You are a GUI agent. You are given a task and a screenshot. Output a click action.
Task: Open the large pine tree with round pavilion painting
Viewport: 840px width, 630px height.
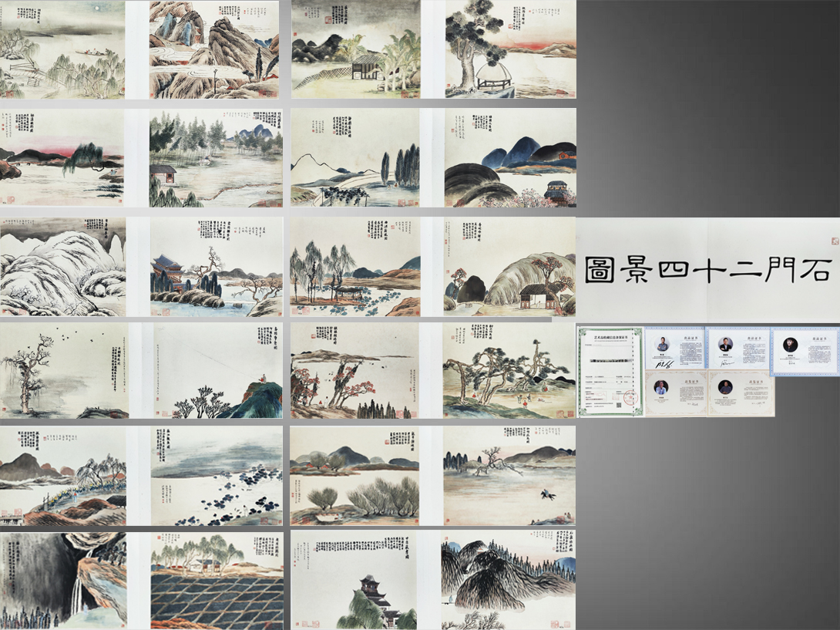click(510, 49)
